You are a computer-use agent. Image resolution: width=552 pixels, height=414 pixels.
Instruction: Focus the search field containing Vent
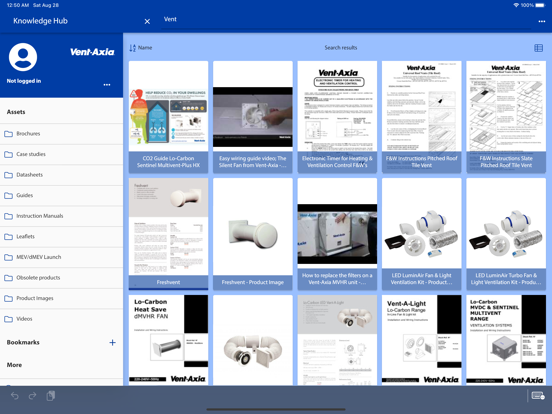click(346, 20)
